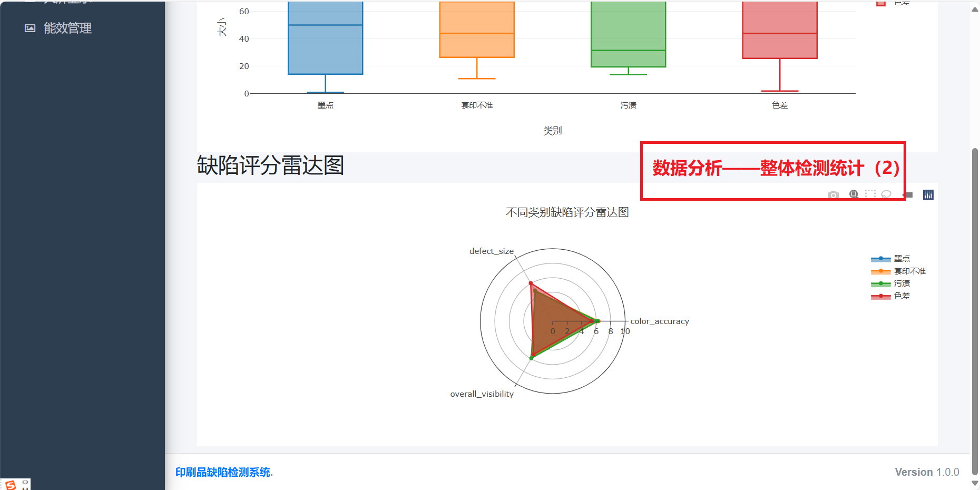980x490 pixels.
Task: Click the red 色差 point on defect_size axis
Action: click(531, 283)
